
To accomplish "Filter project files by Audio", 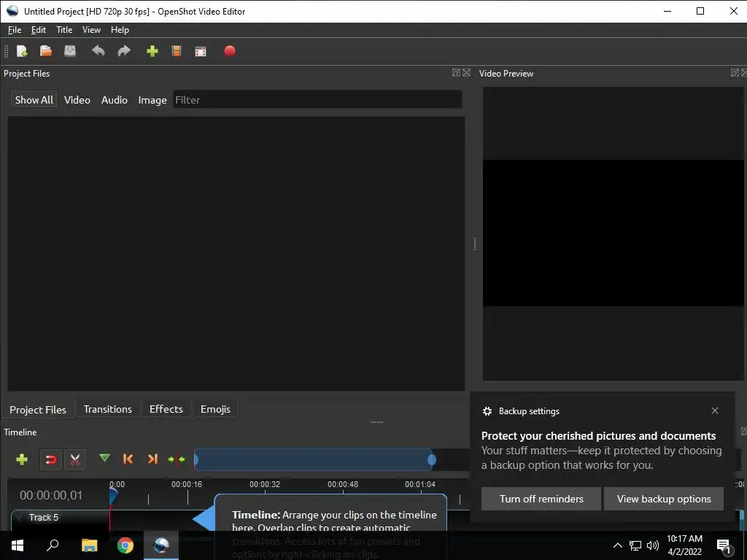I will [x=115, y=99].
